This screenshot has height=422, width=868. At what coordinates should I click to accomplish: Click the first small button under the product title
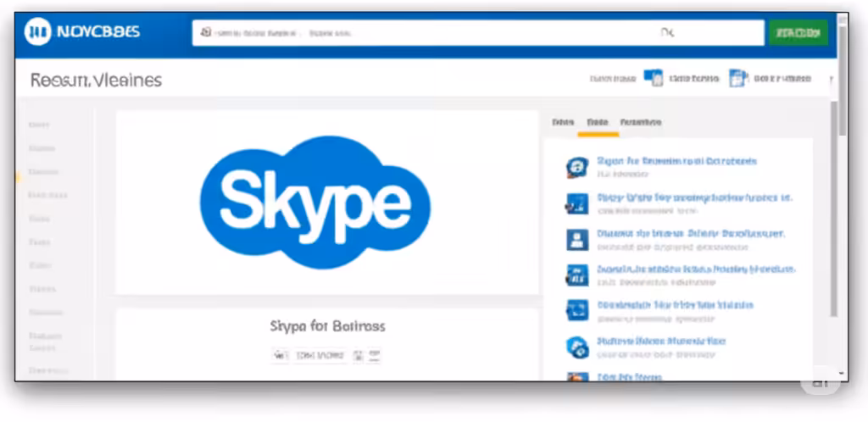coord(281,356)
